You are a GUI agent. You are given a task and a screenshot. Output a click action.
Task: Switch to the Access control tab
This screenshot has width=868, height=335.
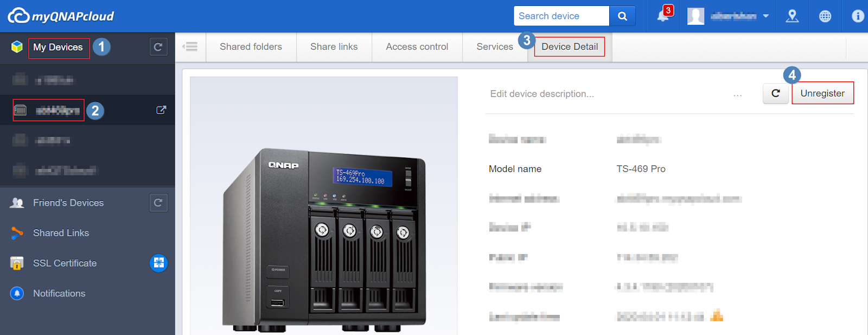(x=417, y=47)
